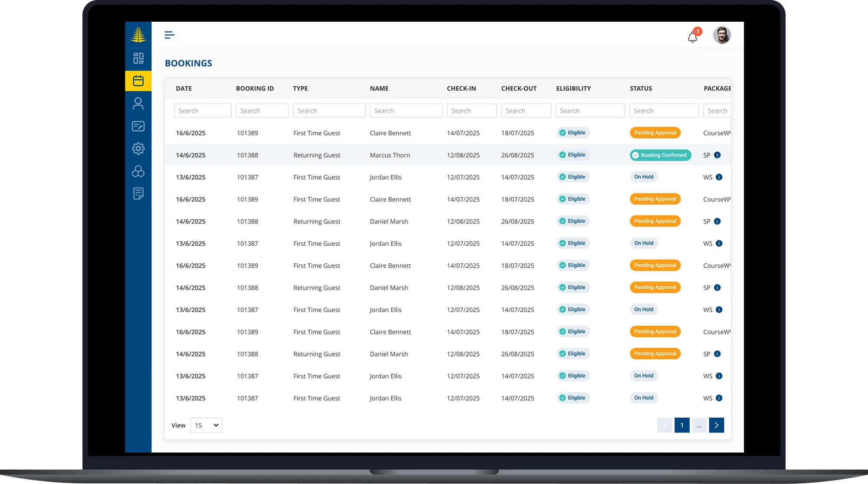Open the View rows-per-page dropdown
Screen dimensions: 868x484
click(206, 425)
